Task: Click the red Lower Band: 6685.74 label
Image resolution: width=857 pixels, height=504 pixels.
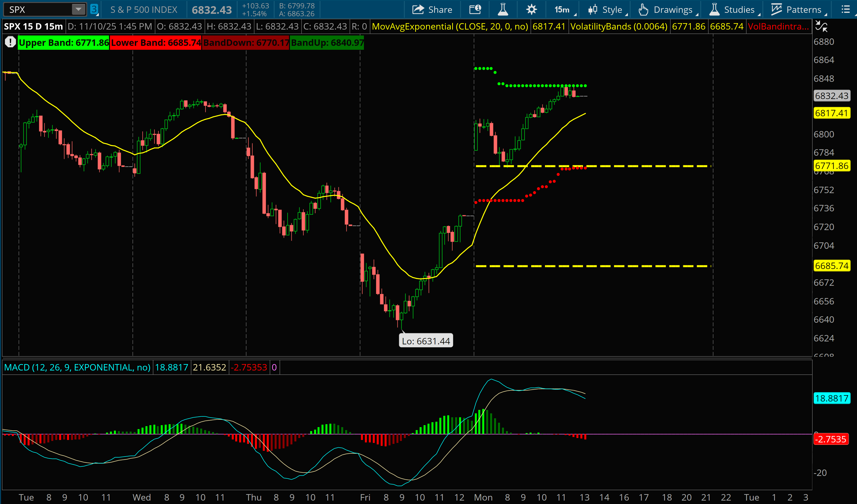Action: 156,42
